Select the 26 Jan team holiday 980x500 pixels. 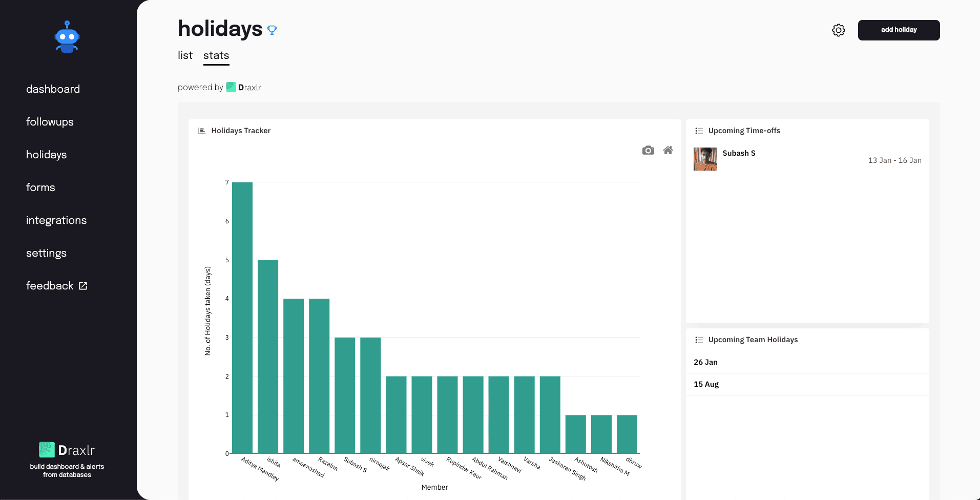[705, 362]
